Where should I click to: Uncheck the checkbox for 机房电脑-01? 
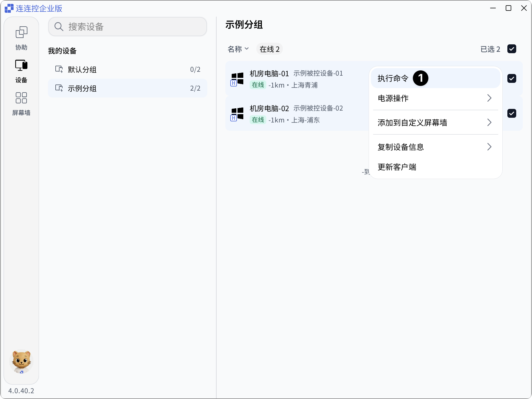512,78
